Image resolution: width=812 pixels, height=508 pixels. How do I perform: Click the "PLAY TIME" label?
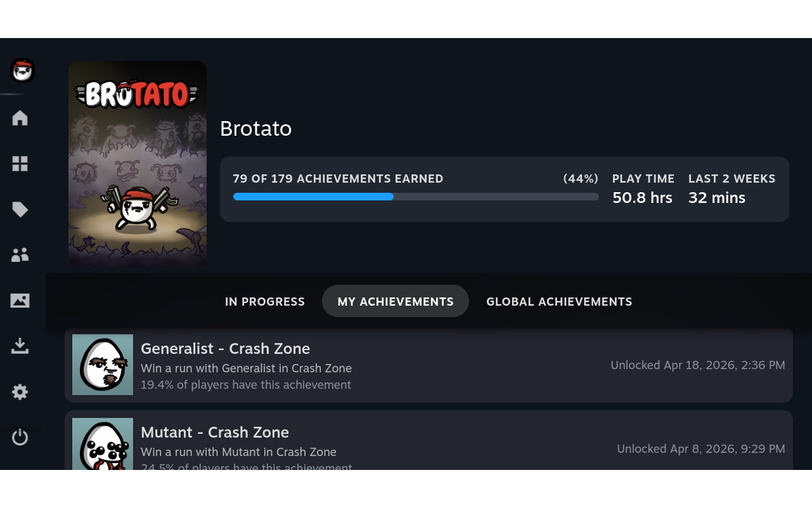pos(643,179)
